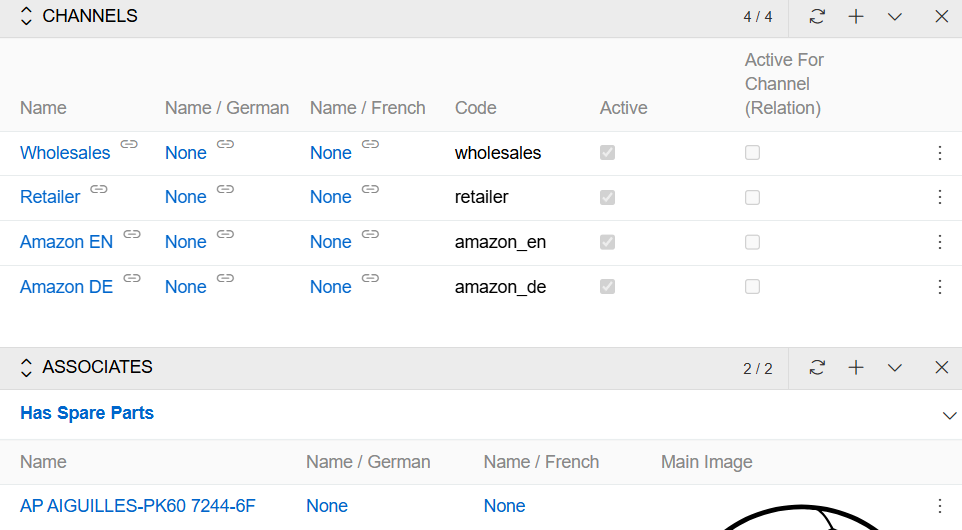The height and width of the screenshot is (530, 962).
Task: Refresh the Channels panel
Action: [x=817, y=16]
